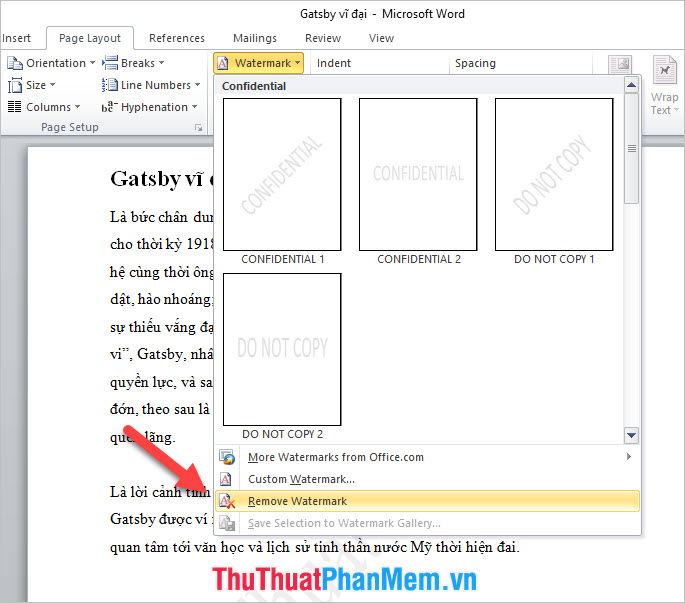Click the watermark gallery scrollbar thumb
This screenshot has width=685, height=603.
coord(631,149)
